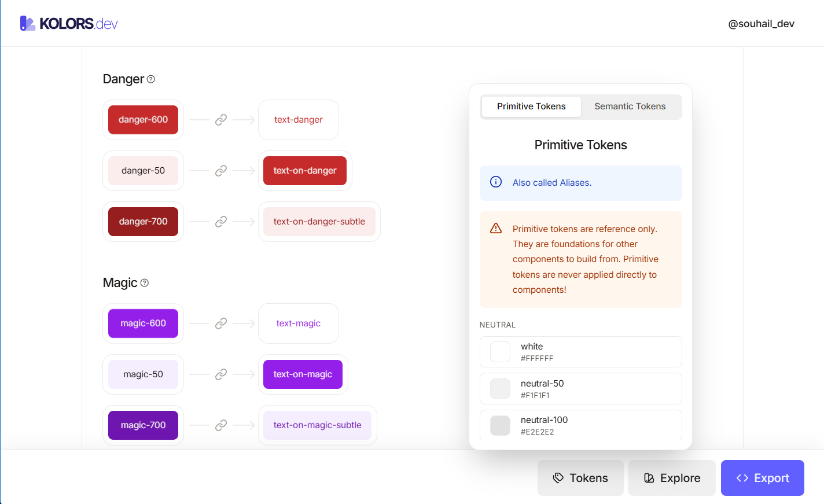Select the white color swatch

pos(499,351)
